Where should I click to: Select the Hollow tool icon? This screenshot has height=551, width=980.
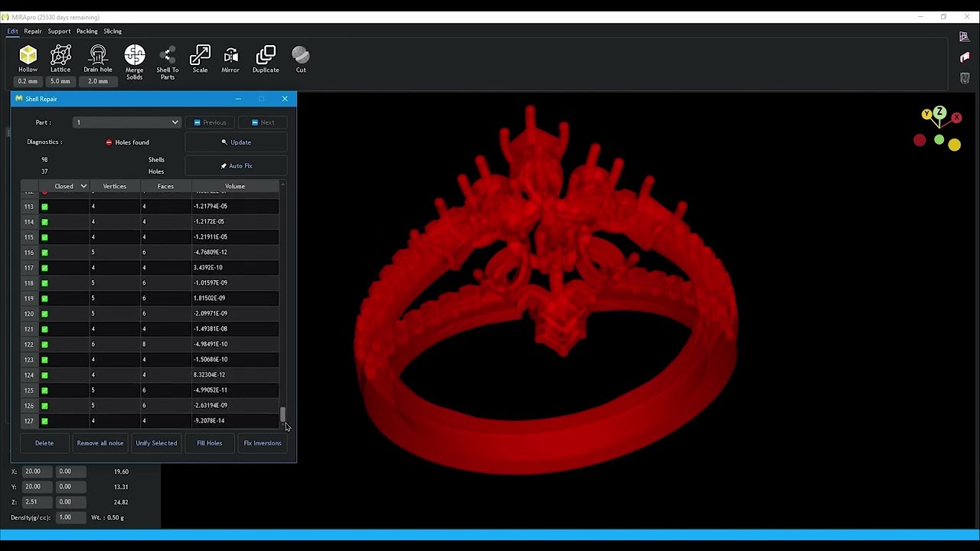click(28, 55)
